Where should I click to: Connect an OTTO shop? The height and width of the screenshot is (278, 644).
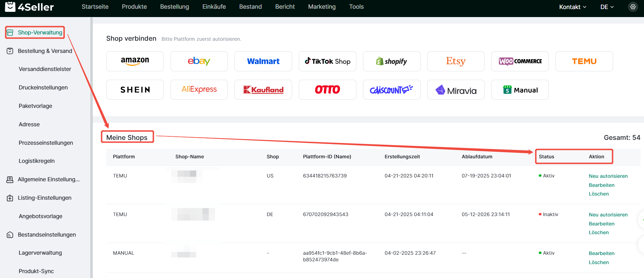pyautogui.click(x=328, y=90)
